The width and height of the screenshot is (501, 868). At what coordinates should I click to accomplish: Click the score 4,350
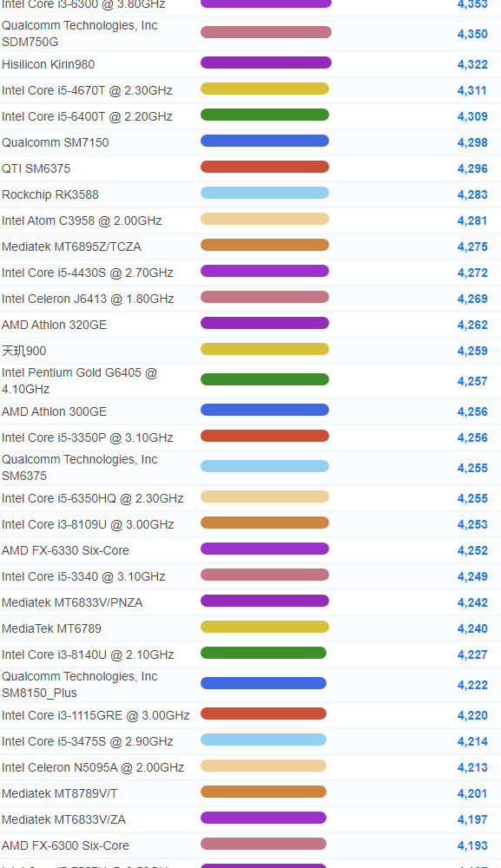click(x=472, y=34)
